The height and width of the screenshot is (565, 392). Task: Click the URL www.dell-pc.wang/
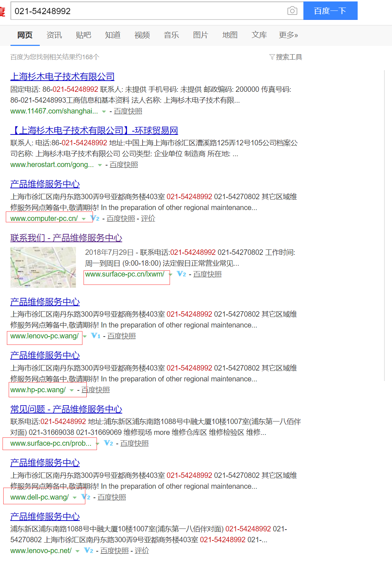pos(39,497)
